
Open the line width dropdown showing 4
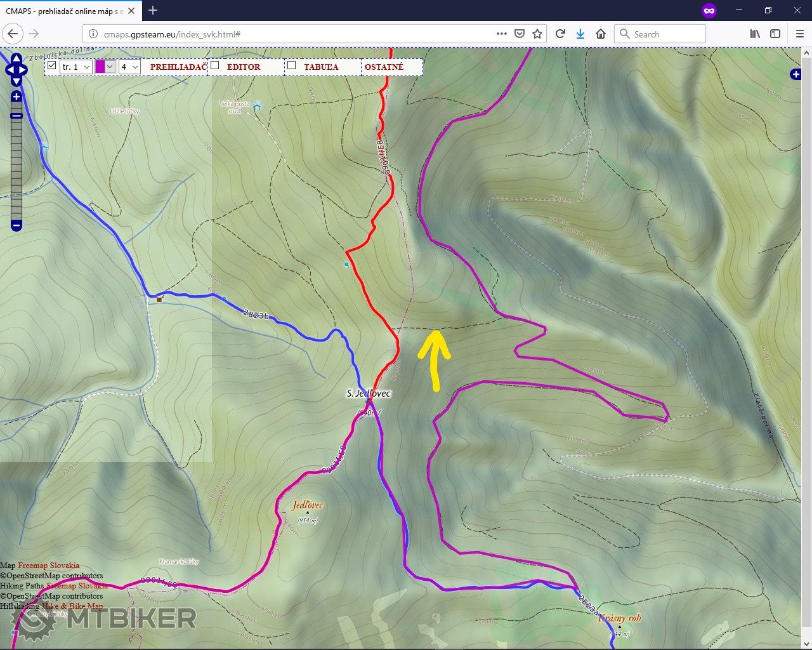pos(129,67)
